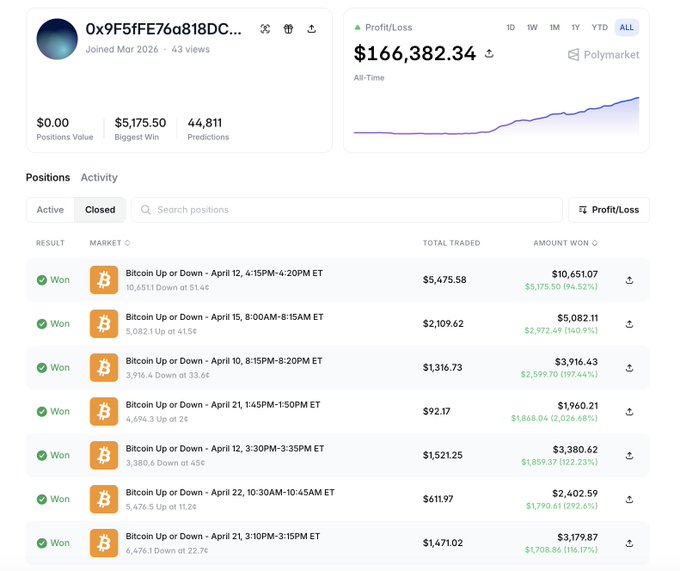Sort by the Amount Won column header
The width and height of the screenshot is (680, 571).
coord(565,243)
